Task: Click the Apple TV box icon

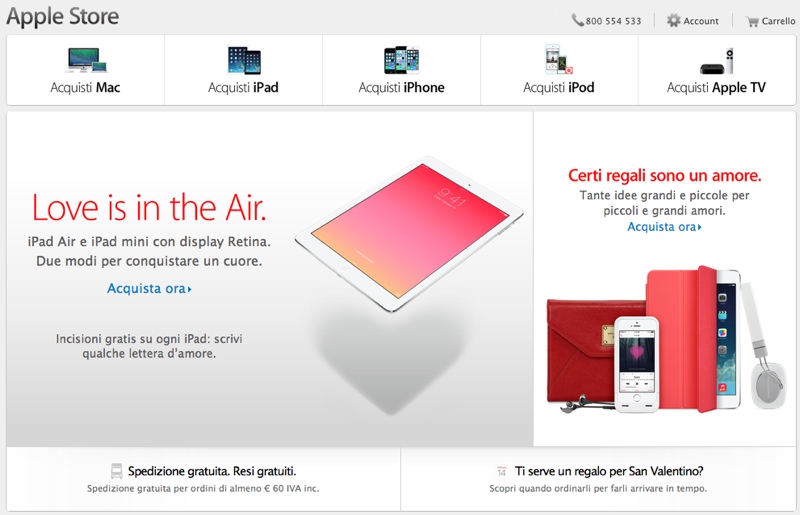Action: 717,61
